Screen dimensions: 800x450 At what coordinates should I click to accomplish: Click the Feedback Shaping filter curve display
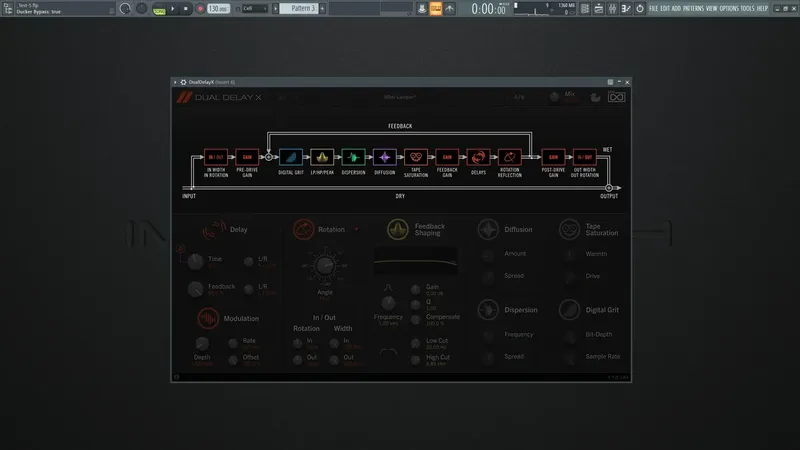click(416, 261)
